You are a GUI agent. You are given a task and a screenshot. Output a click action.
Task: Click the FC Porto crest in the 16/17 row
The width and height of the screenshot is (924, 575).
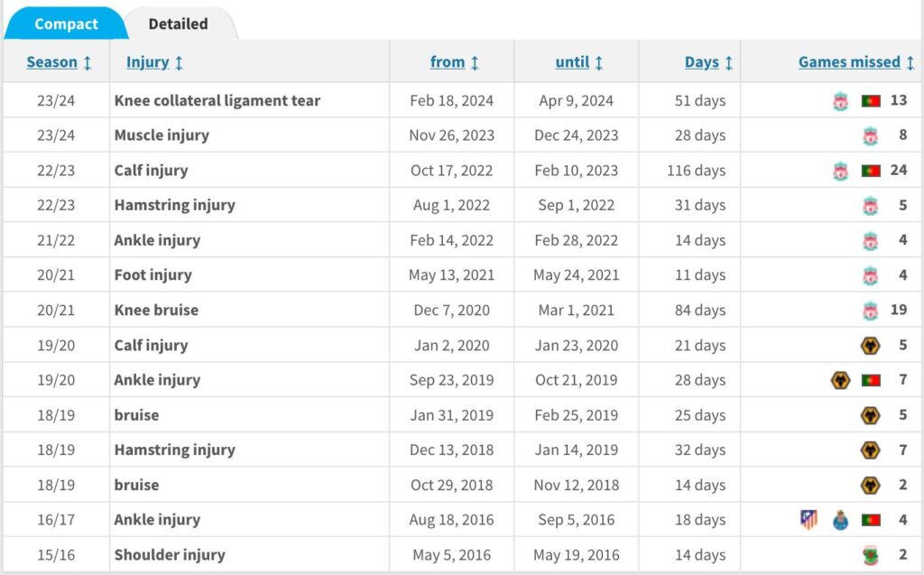click(x=841, y=520)
